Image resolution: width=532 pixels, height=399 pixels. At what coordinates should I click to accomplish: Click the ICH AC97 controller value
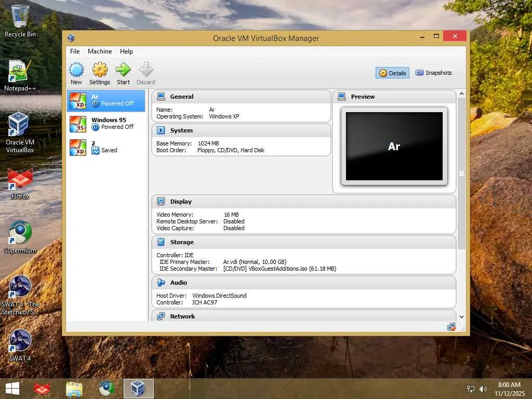tap(205, 303)
